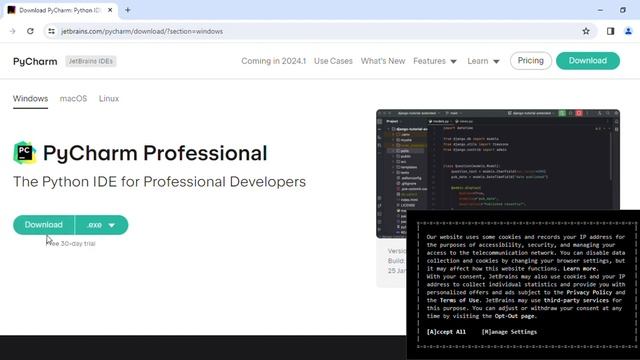Restore down the browser window
Viewport: 640px width, 360px height.
tap(622, 10)
